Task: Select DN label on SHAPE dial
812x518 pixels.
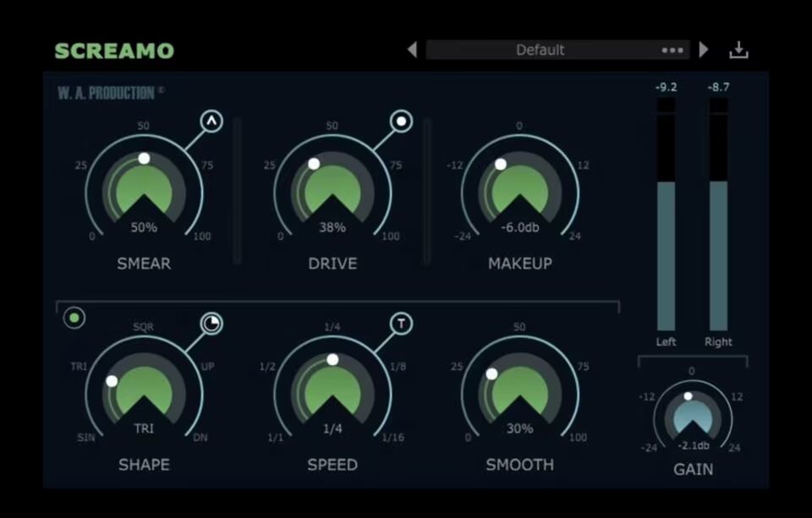Action: coord(200,437)
